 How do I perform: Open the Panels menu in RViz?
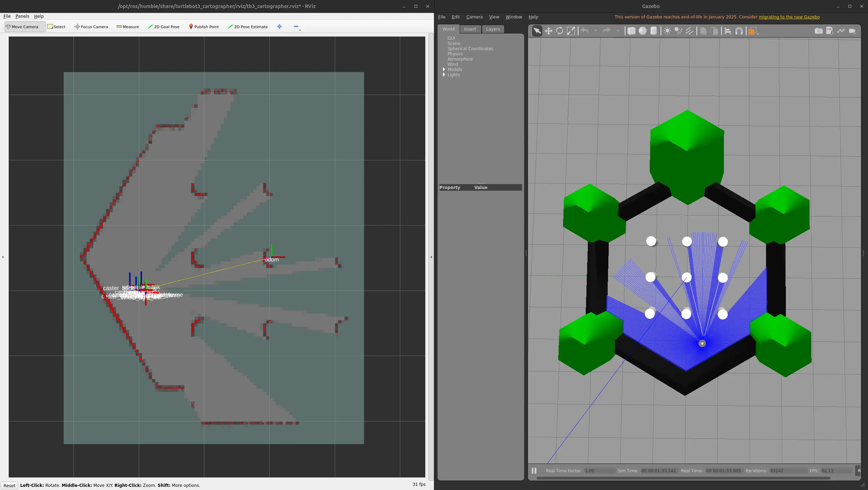pyautogui.click(x=22, y=16)
